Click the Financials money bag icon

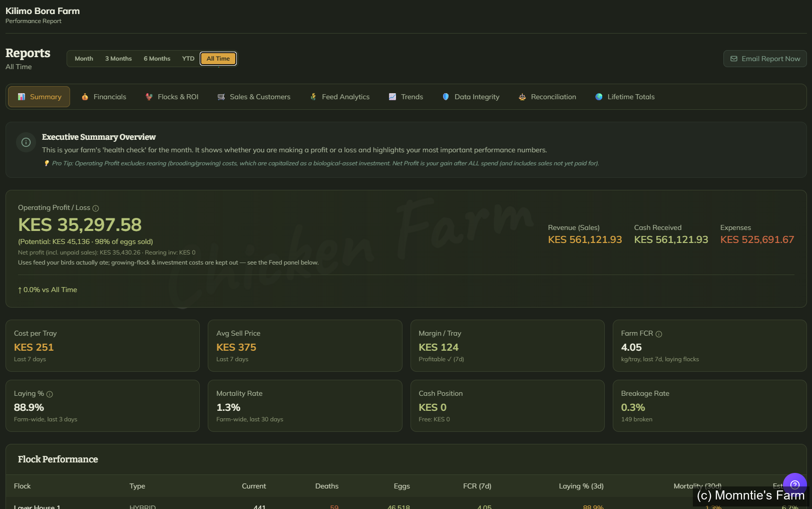85,97
